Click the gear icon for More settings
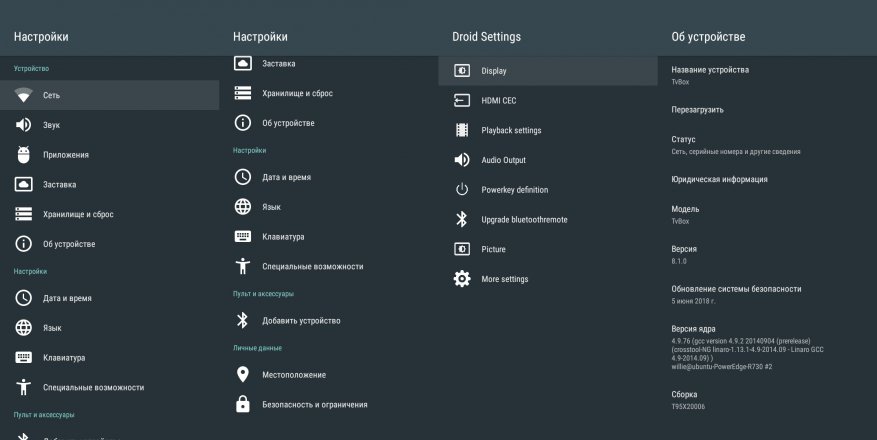 462,279
